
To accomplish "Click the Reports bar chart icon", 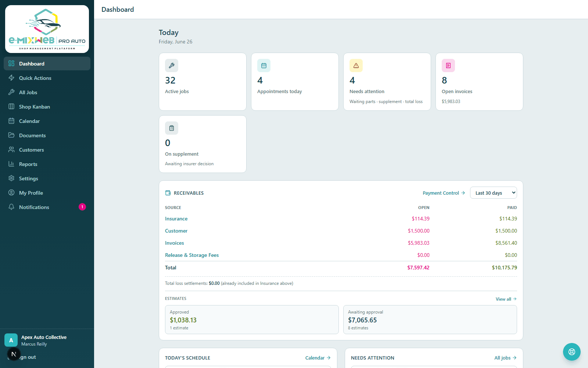I will click(11, 164).
